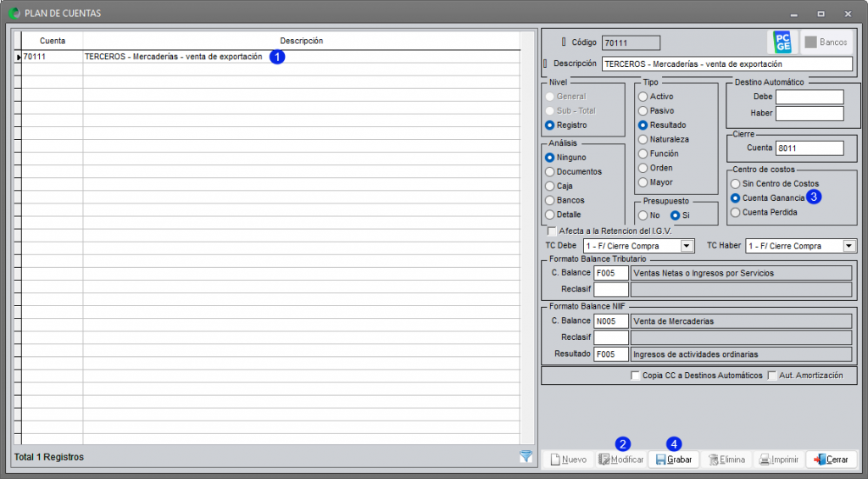Screen dimensions: 868x479
Task: Click the row selector arrow for 70111
Action: tap(18, 57)
